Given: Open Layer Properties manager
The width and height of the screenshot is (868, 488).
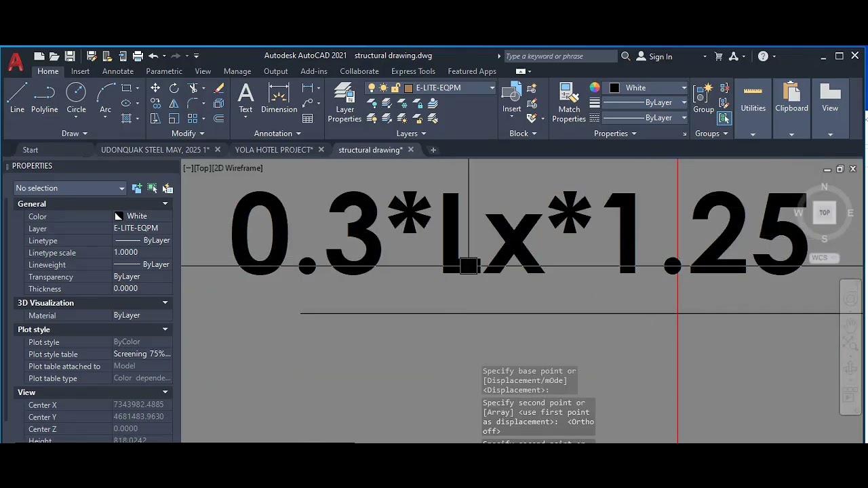Looking at the screenshot, I should 344,103.
